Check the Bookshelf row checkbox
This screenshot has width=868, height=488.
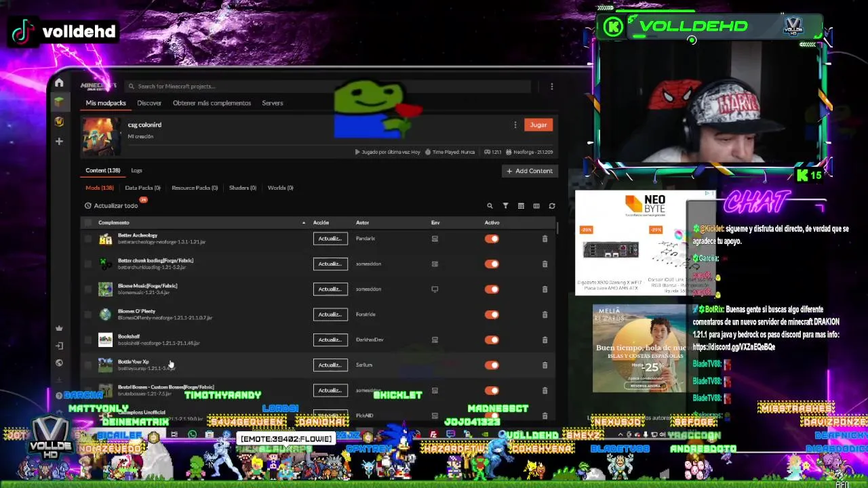pyautogui.click(x=88, y=340)
